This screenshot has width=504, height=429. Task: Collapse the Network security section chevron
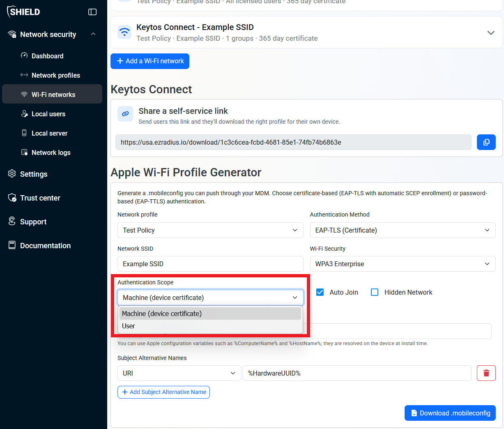[93, 34]
